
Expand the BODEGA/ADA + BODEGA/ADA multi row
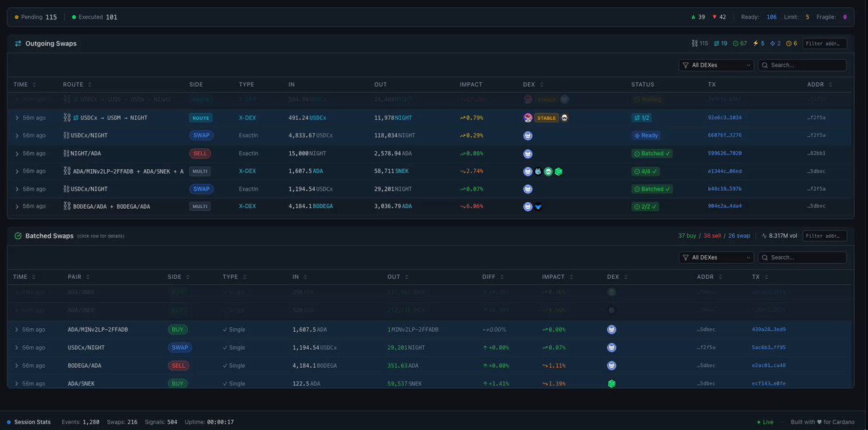pyautogui.click(x=17, y=207)
